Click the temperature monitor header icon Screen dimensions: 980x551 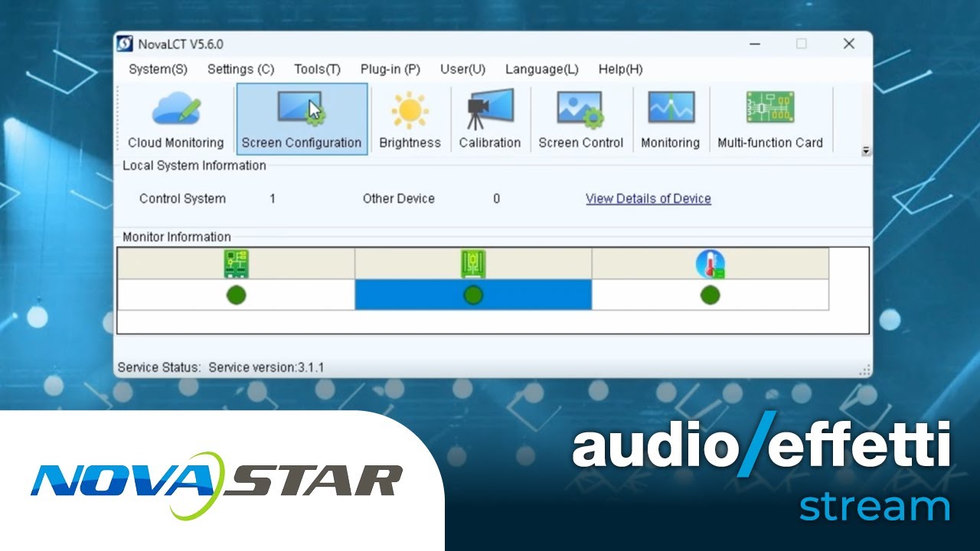710,264
